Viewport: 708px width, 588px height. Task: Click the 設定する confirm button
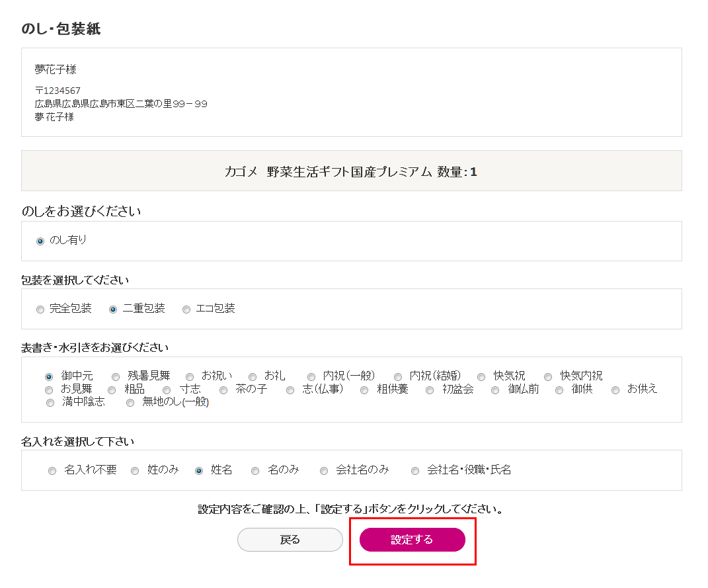(x=413, y=540)
